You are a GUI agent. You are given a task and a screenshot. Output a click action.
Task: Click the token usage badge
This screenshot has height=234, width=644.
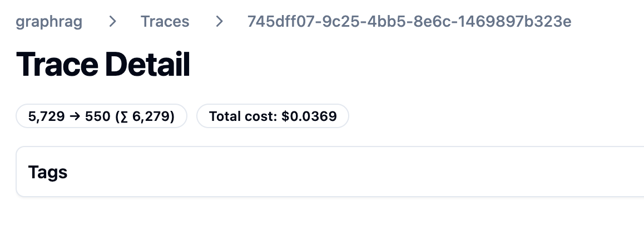(x=101, y=116)
